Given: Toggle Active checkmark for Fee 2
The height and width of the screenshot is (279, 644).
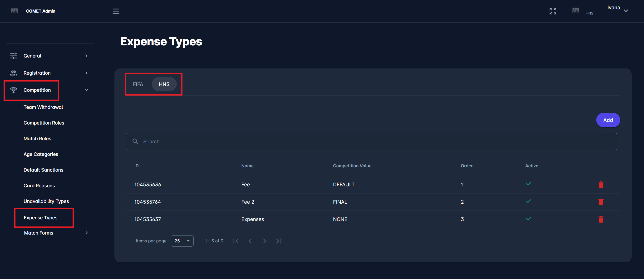Looking at the screenshot, I should click(x=529, y=201).
